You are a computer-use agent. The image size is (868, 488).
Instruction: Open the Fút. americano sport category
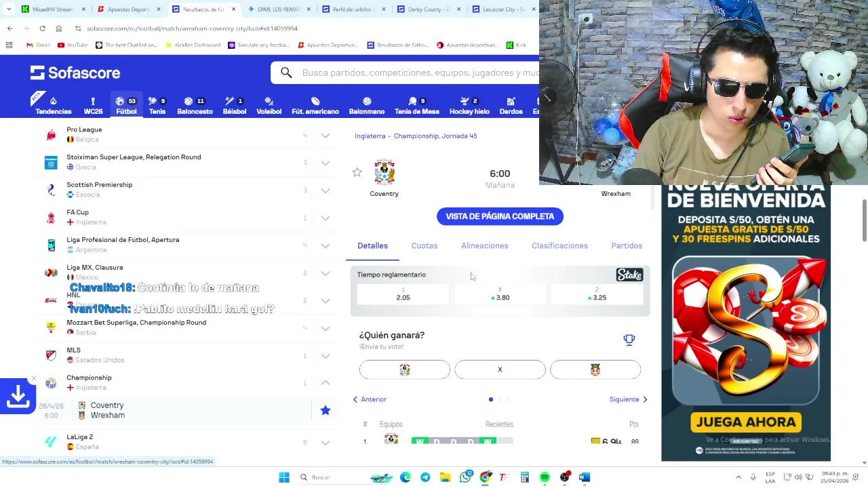(x=315, y=105)
